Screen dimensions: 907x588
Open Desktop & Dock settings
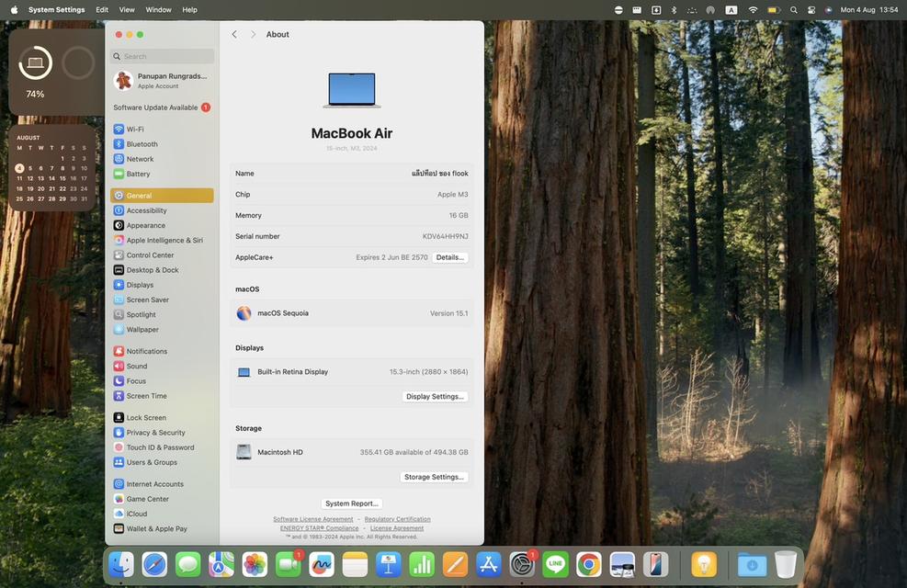pos(162,270)
